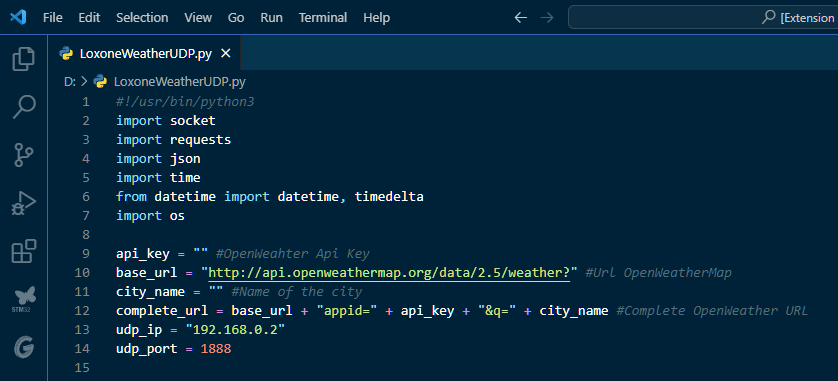
Task: Click the #Url OpenWeatherMap comment
Action: (658, 273)
